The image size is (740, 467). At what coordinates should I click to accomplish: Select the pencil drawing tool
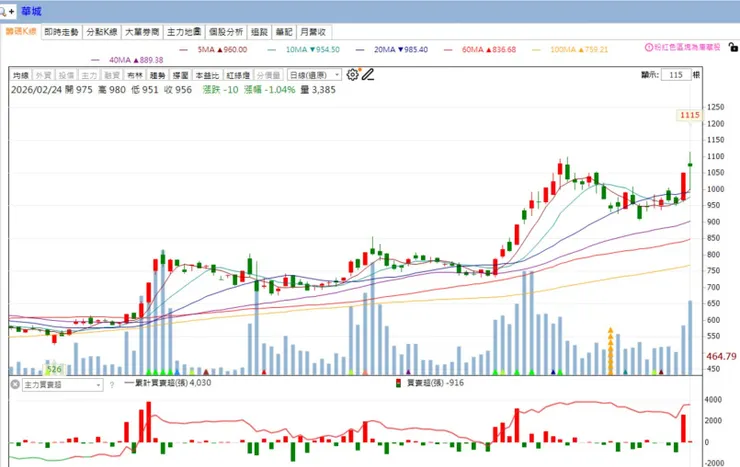tap(368, 75)
